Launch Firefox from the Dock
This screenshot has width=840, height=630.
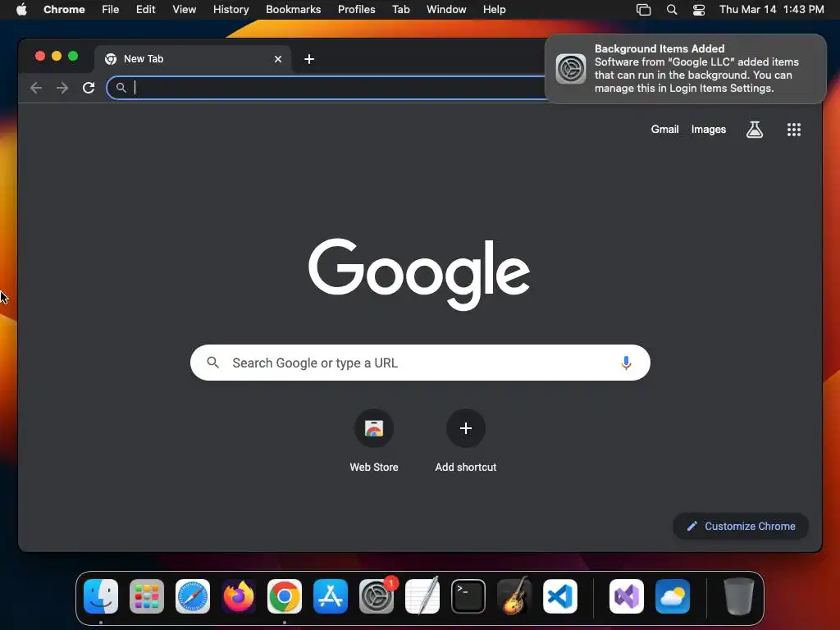(x=239, y=596)
